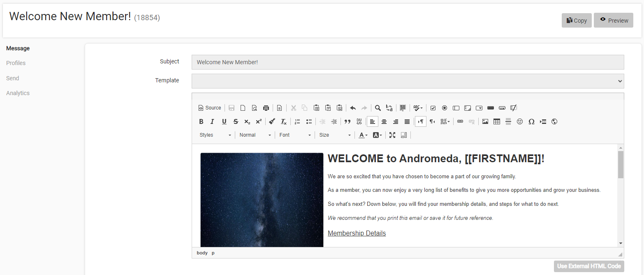The width and height of the screenshot is (644, 275).
Task: Click the Copy Formatting brush icon
Action: point(272,121)
